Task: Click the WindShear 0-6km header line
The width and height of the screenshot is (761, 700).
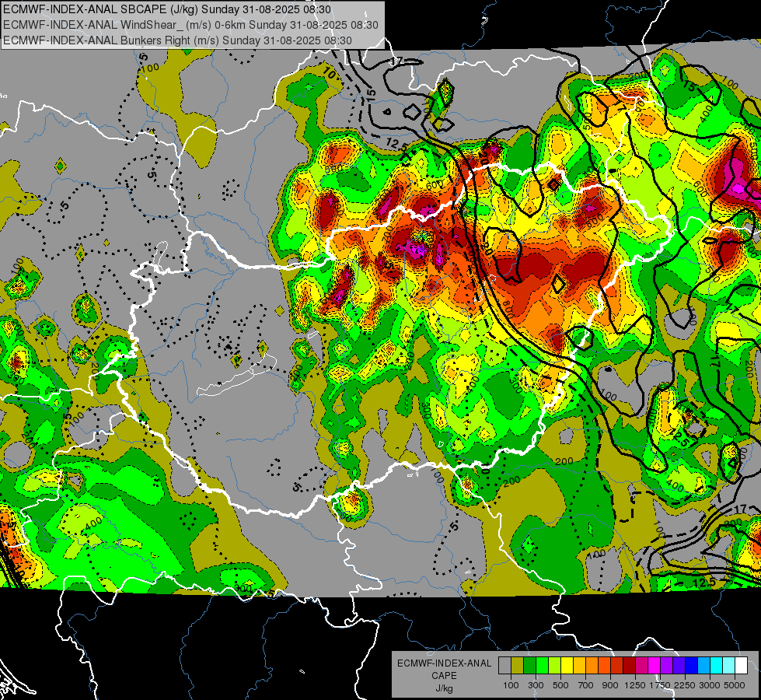Action: tap(190, 25)
